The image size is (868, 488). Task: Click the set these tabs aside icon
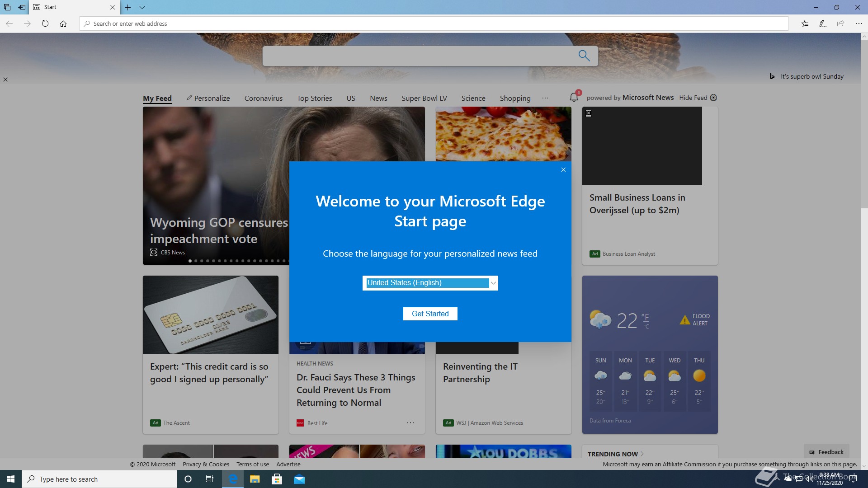click(22, 7)
